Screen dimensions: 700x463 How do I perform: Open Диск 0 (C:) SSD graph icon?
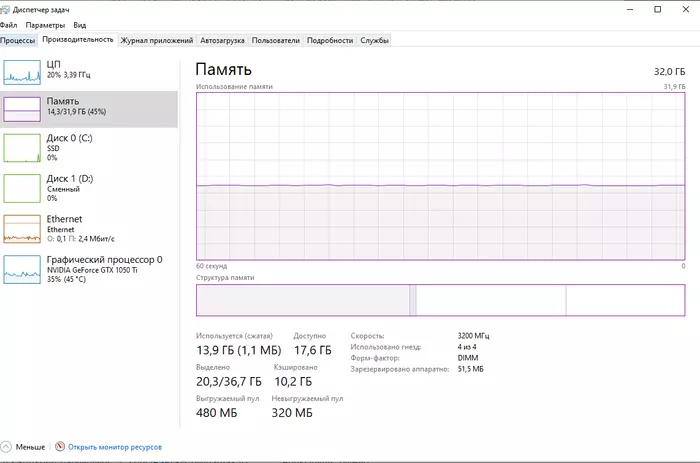(22, 148)
